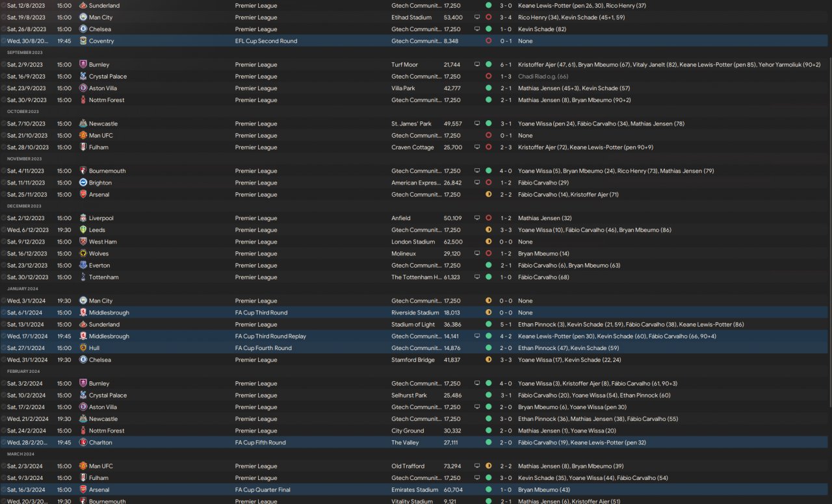
Task: Click the Charlton club badge
Action: (x=83, y=442)
